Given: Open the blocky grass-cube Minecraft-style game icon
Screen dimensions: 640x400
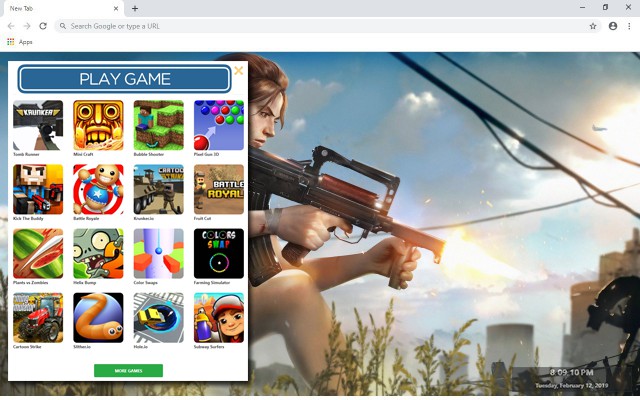Looking at the screenshot, I should 159,125.
